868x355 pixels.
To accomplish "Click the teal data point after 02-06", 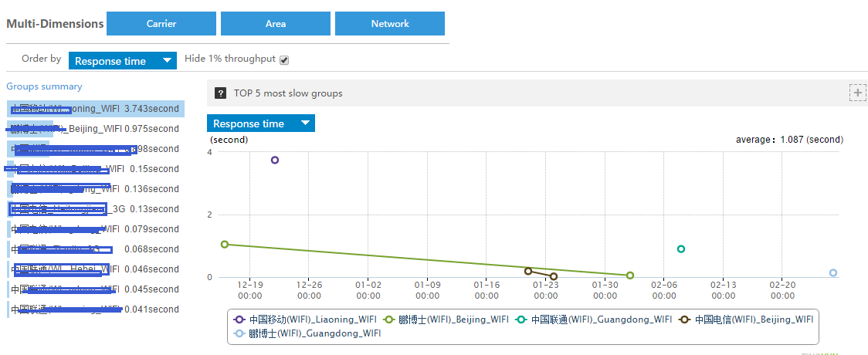I will 681,249.
